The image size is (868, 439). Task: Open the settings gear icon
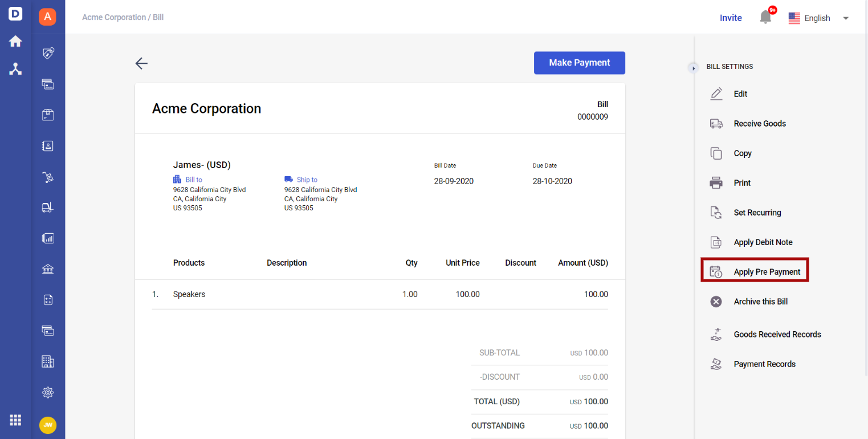(48, 392)
